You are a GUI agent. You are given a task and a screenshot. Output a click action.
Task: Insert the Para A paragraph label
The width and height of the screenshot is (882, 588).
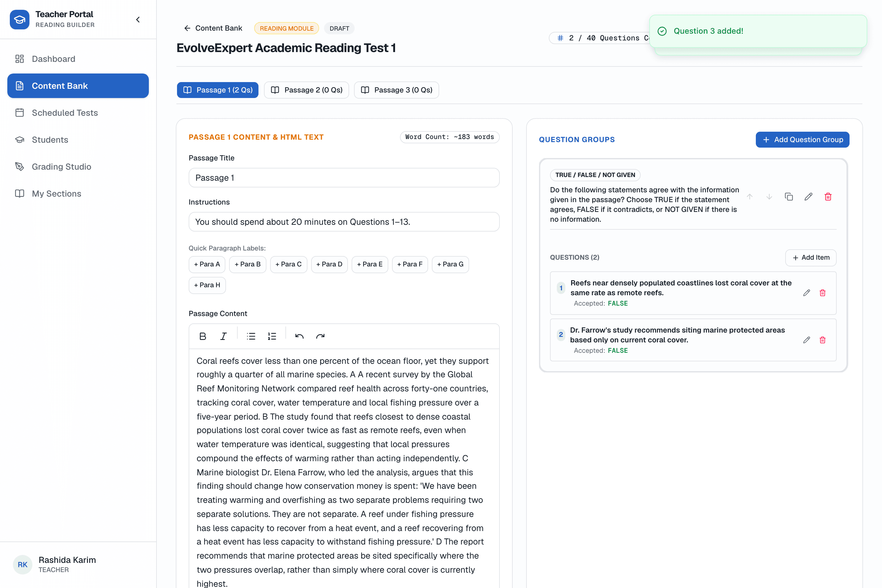click(x=207, y=264)
